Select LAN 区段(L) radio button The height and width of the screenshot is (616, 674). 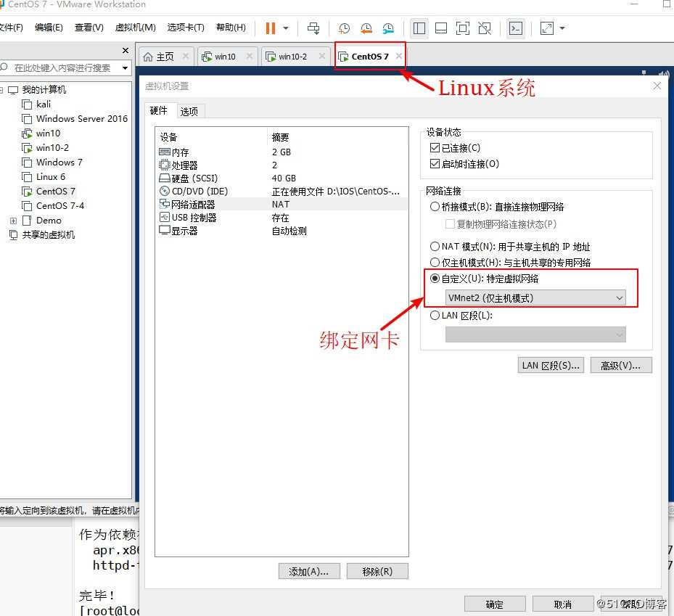[435, 316]
